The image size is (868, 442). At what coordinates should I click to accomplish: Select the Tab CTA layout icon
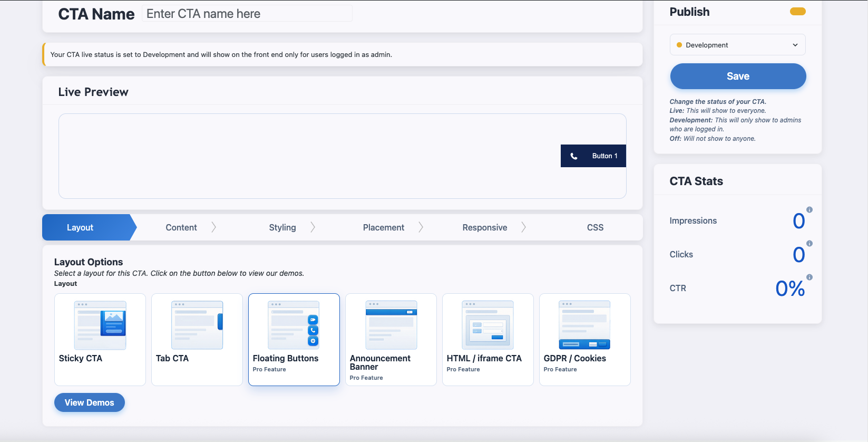pos(197,325)
